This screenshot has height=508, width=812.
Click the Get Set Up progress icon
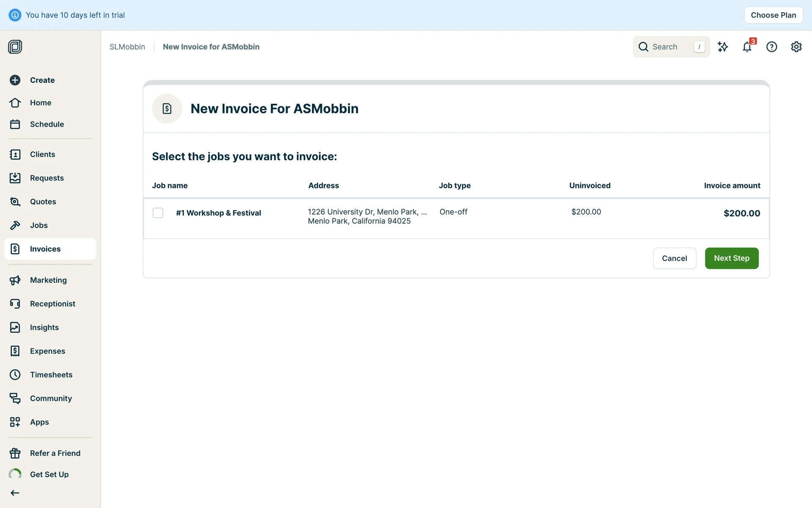[15, 474]
